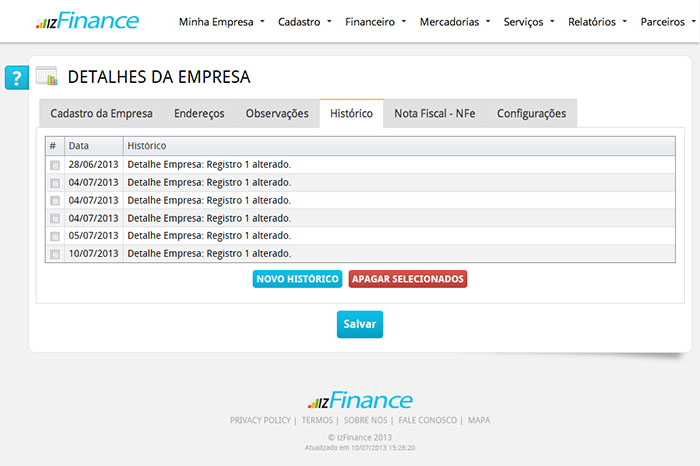Tick the checkbox for the 10/07/2013 entry
700x466 pixels.
55,254
